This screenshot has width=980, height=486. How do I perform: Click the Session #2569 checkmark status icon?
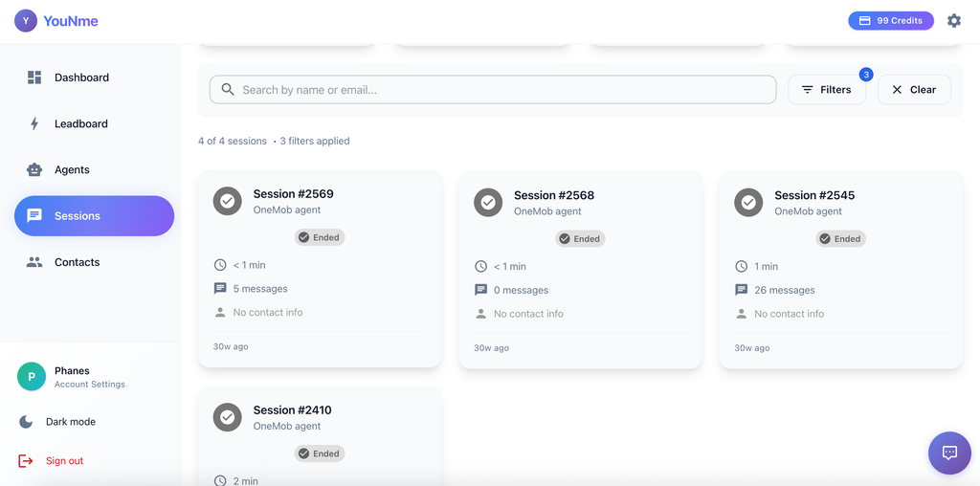[x=228, y=201]
